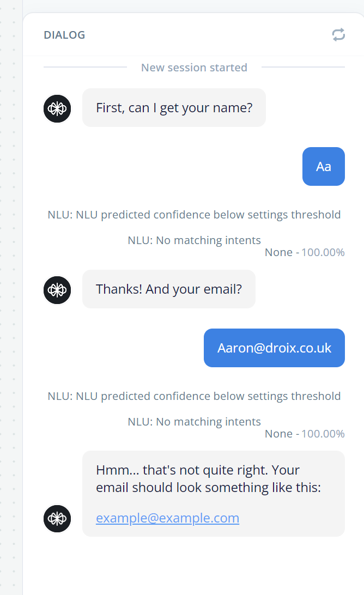The height and width of the screenshot is (595, 364).
Task: Click second 'None - 100.00%' confidence score
Action: point(305,434)
